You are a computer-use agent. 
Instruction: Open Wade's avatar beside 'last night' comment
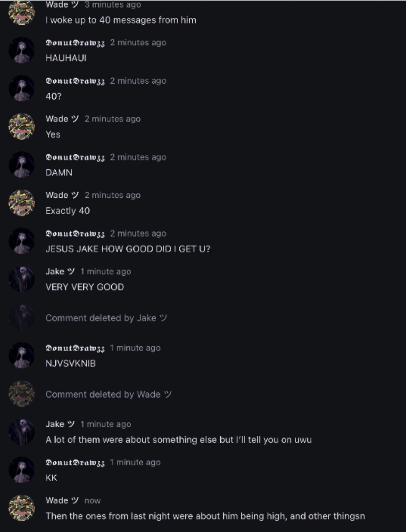click(21, 508)
